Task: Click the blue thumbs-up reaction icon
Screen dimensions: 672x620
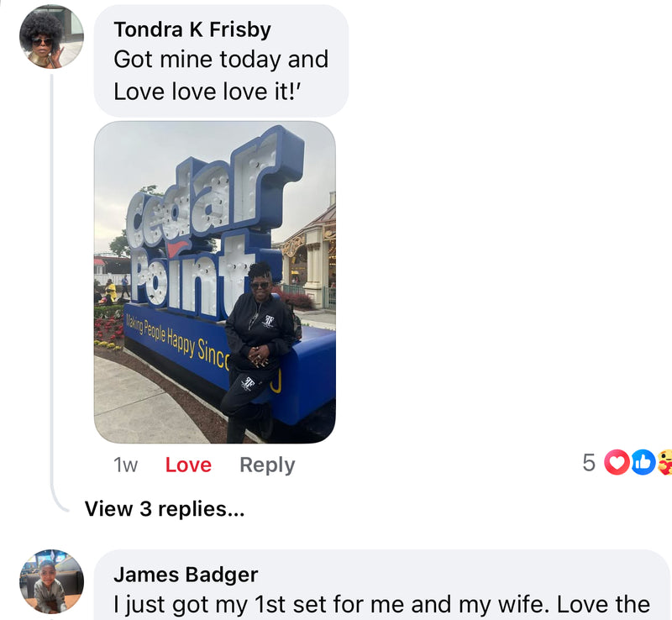Action: click(642, 462)
